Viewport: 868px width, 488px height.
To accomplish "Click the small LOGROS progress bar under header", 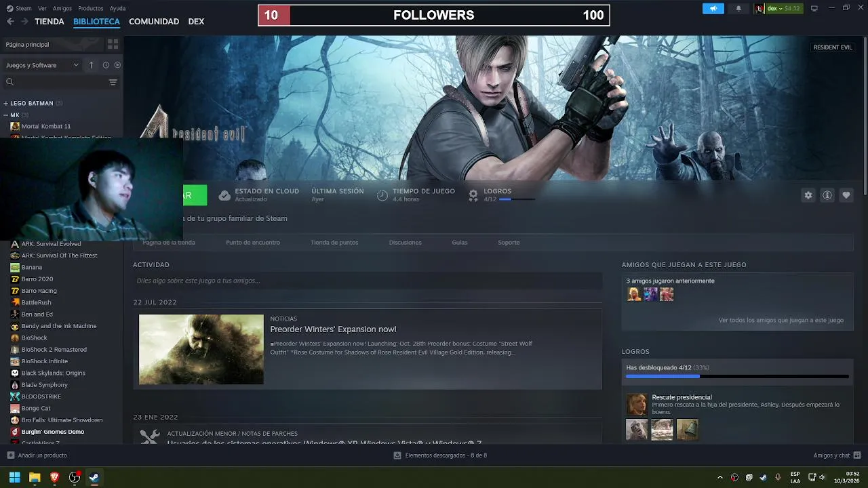I will point(517,199).
